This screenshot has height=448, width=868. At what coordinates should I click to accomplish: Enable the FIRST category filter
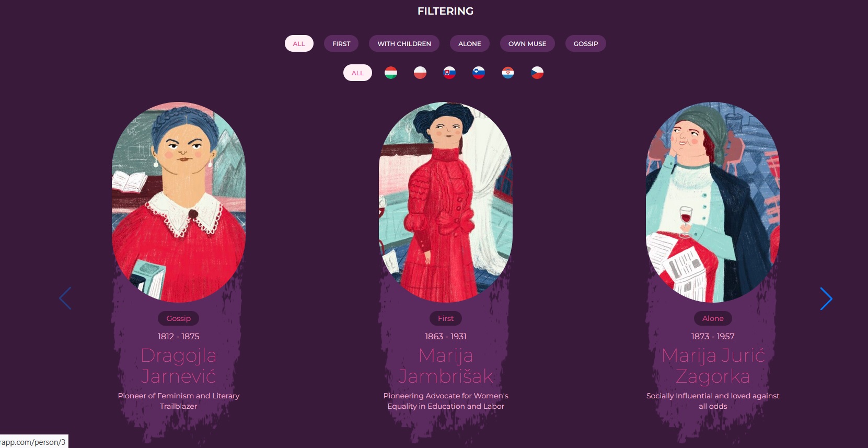[x=341, y=43]
